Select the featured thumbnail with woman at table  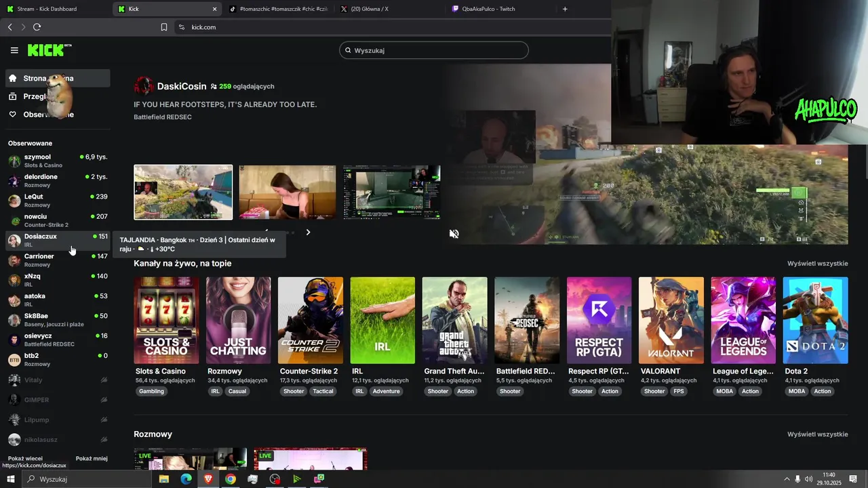pos(287,192)
